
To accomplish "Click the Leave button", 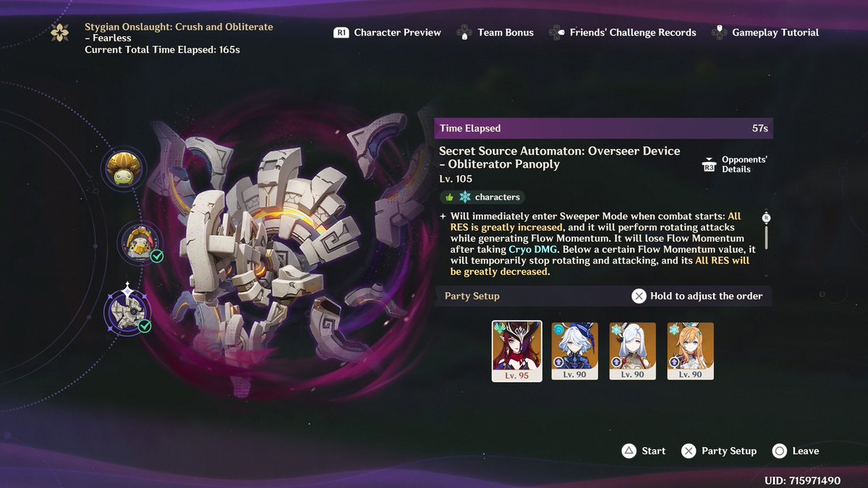I will [806, 450].
